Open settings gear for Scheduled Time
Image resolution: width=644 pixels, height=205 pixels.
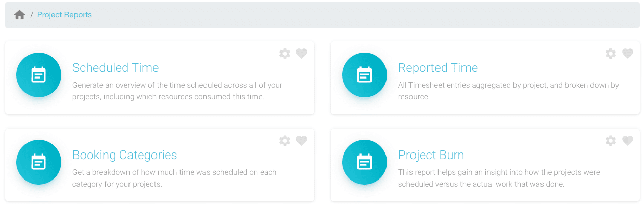coord(285,54)
